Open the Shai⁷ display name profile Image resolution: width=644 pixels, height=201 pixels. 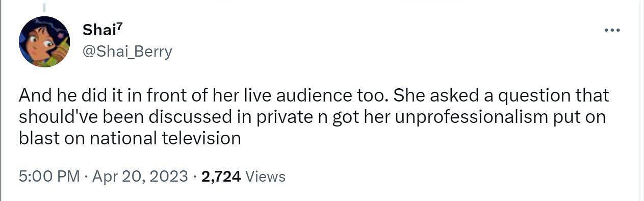pyautogui.click(x=100, y=31)
